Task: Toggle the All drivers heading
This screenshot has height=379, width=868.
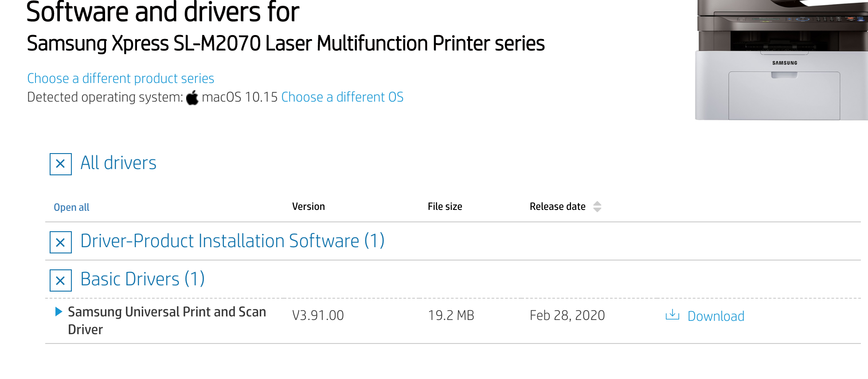Action: [x=118, y=163]
